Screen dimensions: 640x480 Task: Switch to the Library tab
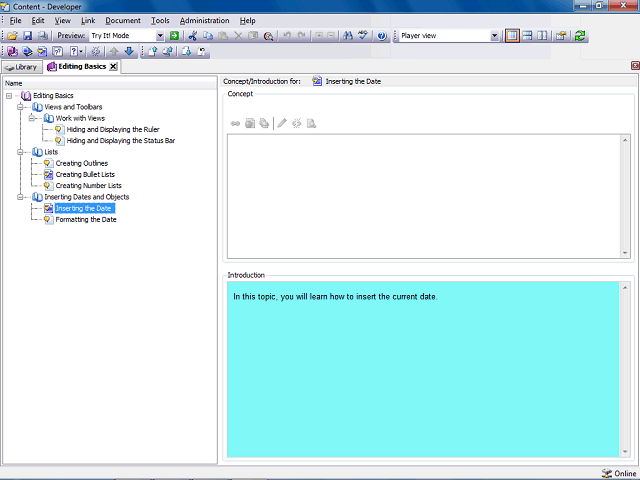coord(22,67)
